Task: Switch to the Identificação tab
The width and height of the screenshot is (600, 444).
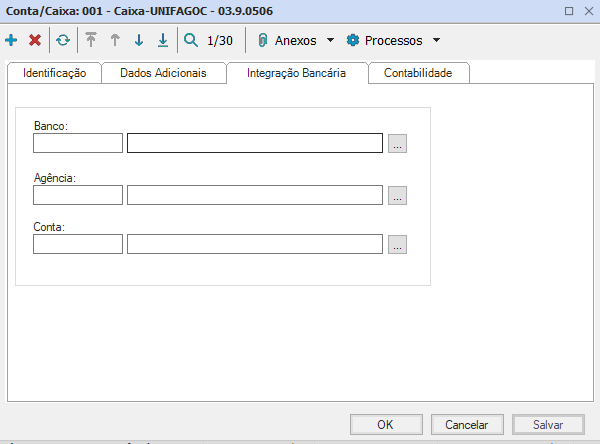Action: pos(54,73)
